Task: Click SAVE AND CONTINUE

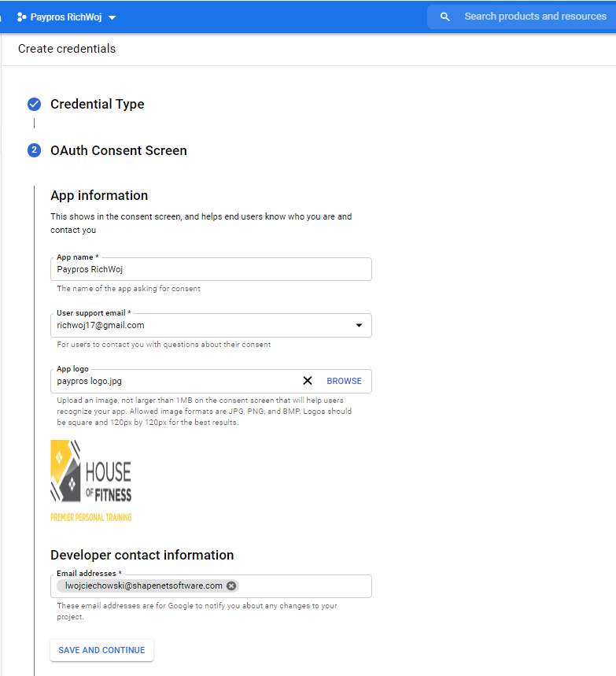Action: (x=101, y=650)
